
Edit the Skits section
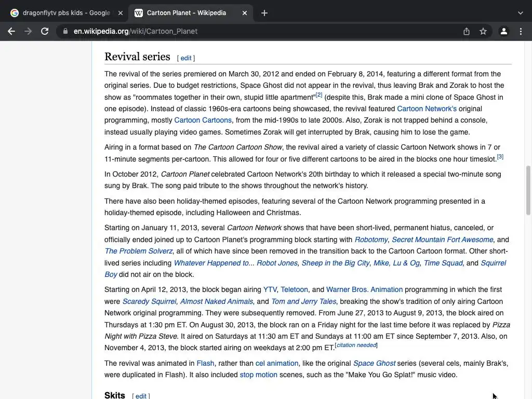click(141, 395)
